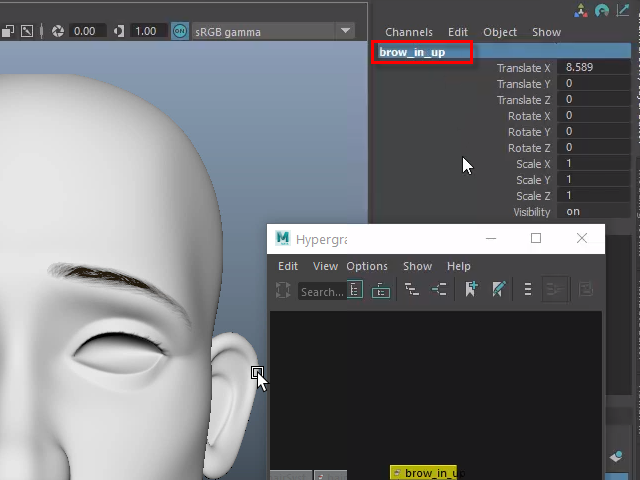Click the Create Bookmark icon in Hypergraph
Screen dimensions: 640x480
point(471,289)
